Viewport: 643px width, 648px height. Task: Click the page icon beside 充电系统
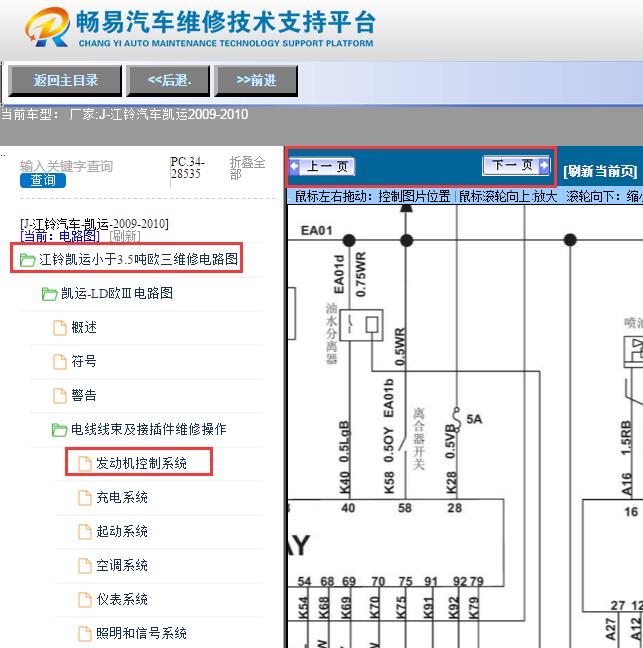[x=85, y=498]
